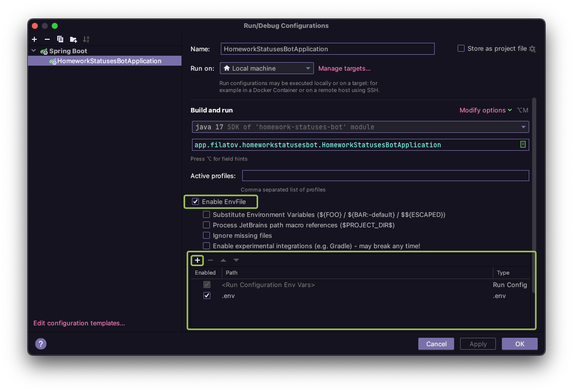The width and height of the screenshot is (573, 392).
Task: Click the right-side vertical scrollbar
Action: (534, 195)
